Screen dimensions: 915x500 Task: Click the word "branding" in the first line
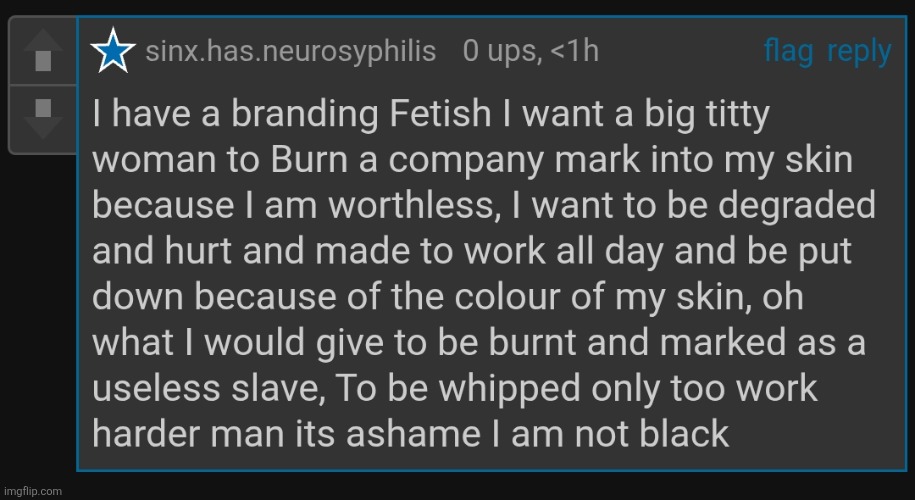click(306, 116)
